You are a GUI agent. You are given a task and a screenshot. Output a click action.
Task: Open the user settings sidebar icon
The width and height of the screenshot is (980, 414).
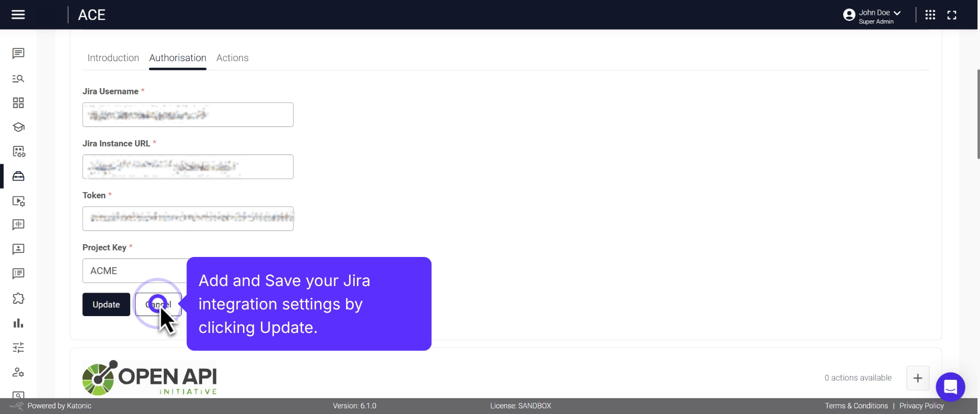pos(18,372)
